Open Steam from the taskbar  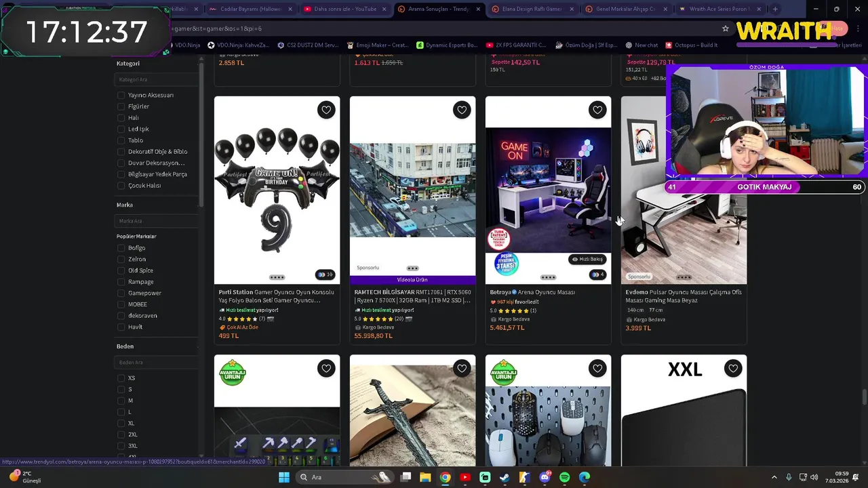[505, 477]
